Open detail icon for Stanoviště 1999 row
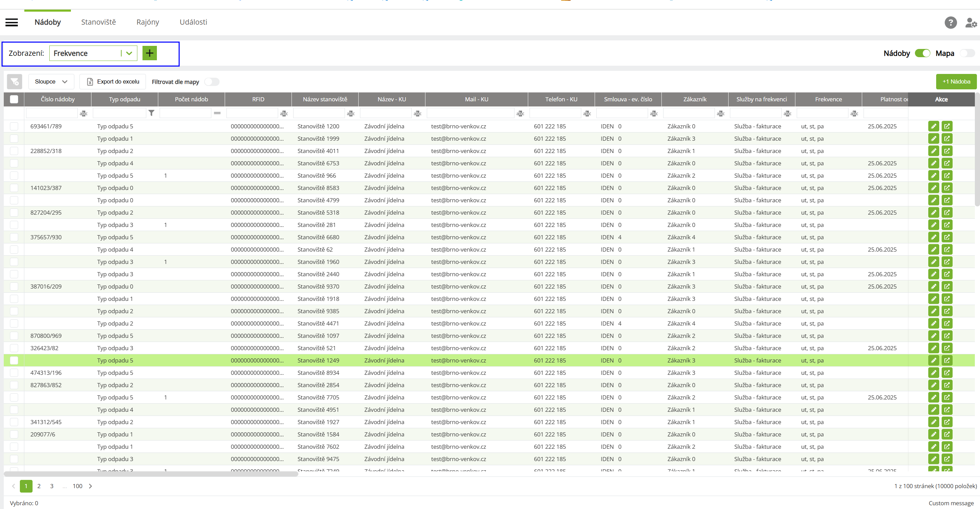 (x=946, y=139)
